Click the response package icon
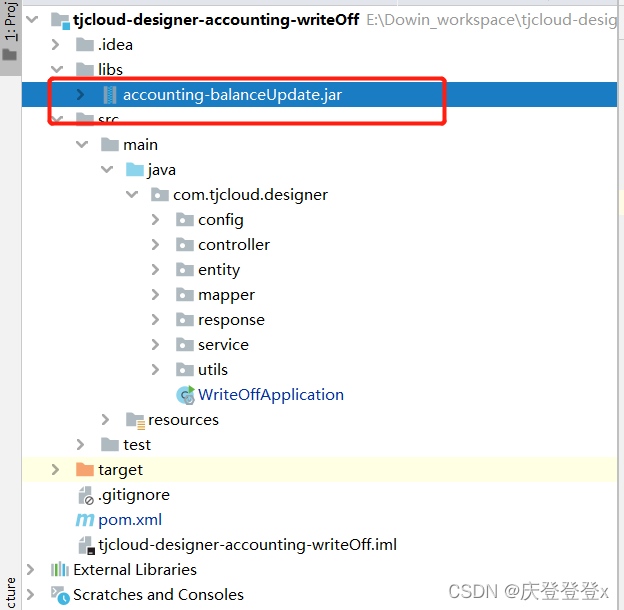This screenshot has width=624, height=610. pos(185,320)
